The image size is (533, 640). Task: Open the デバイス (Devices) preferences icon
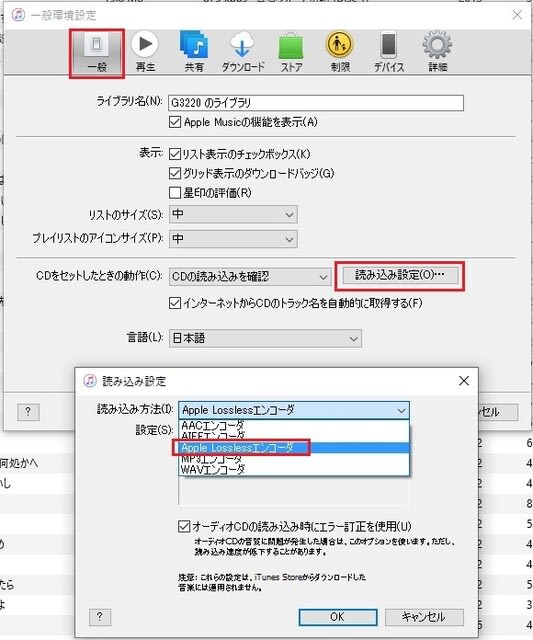[x=389, y=53]
